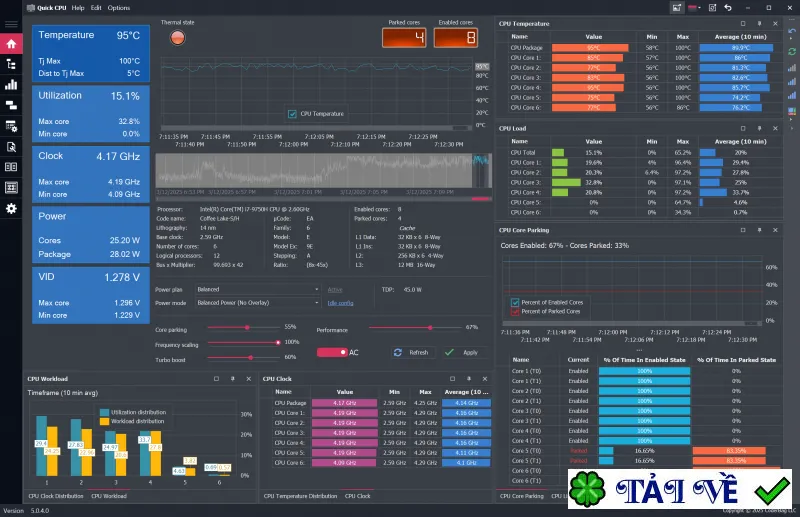The height and width of the screenshot is (517, 800).
Task: Switch to CPU Temperature Distribution tab
Action: (300, 496)
